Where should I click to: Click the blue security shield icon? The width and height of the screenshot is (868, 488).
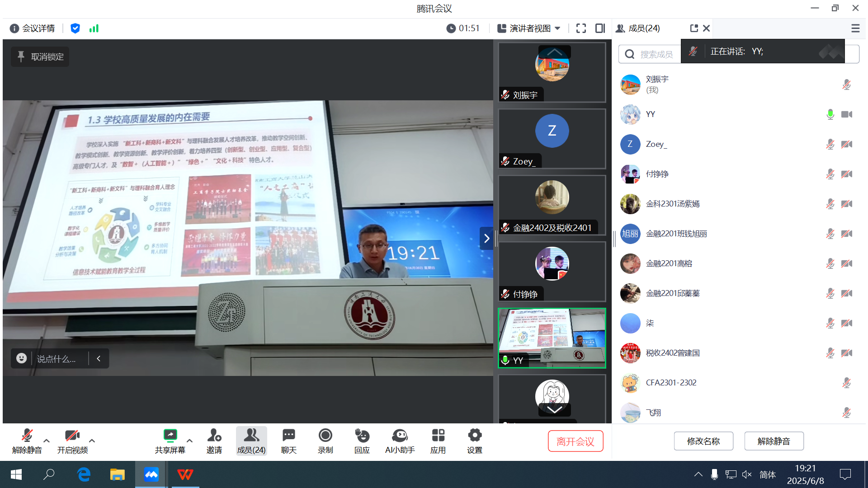(75, 28)
